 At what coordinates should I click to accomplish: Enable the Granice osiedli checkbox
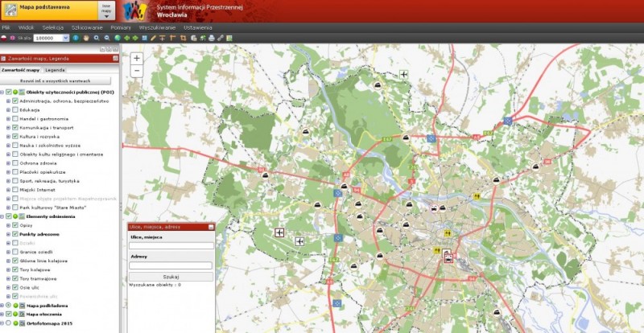click(15, 252)
